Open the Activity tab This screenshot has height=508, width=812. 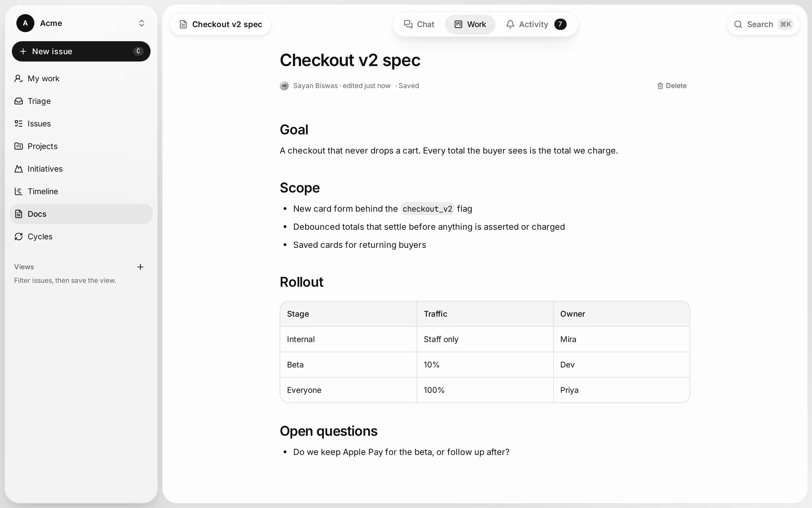tap(536, 24)
